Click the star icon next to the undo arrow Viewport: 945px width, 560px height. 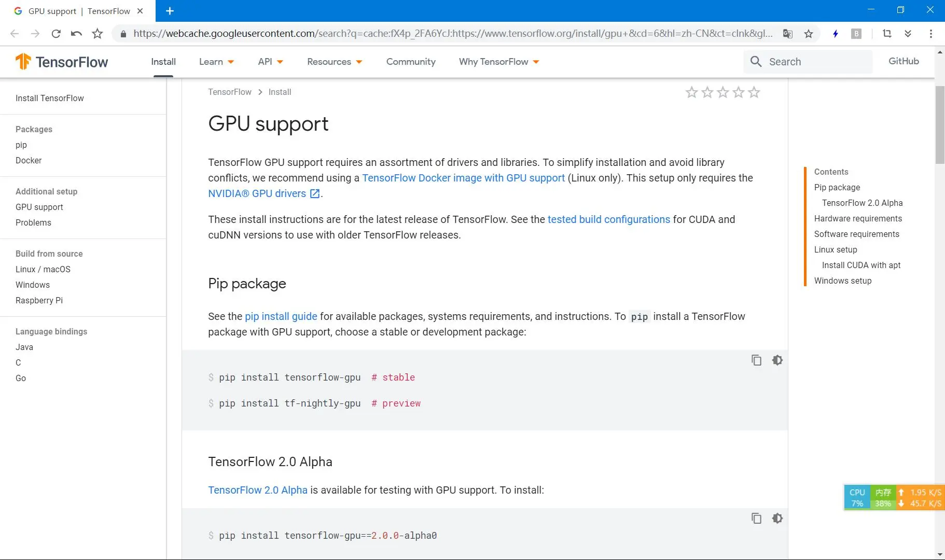pos(97,34)
